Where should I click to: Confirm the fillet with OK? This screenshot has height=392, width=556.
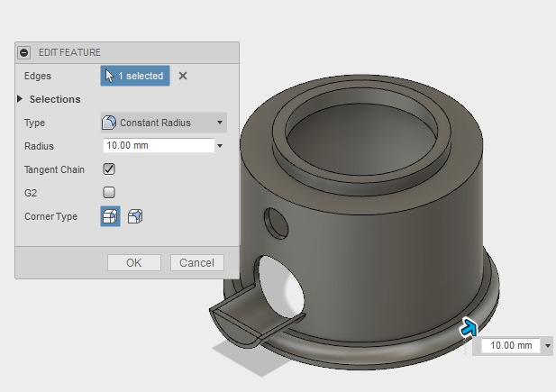point(134,263)
